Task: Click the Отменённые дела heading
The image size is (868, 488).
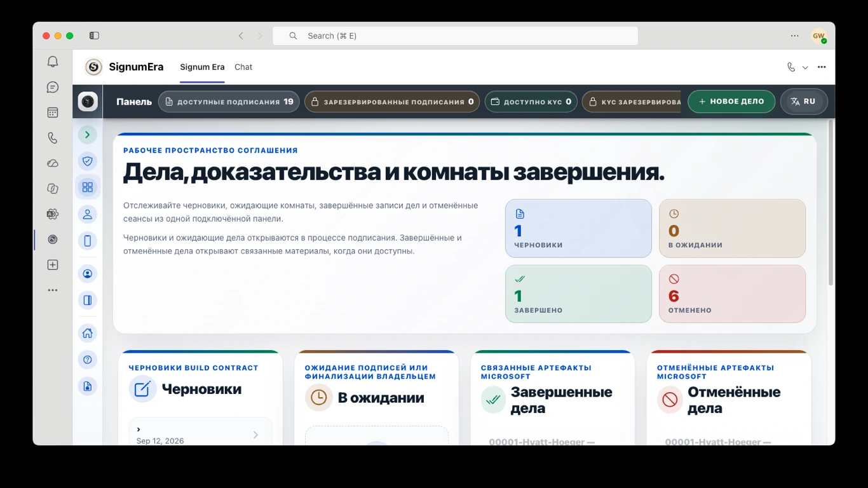Action: 734,400
